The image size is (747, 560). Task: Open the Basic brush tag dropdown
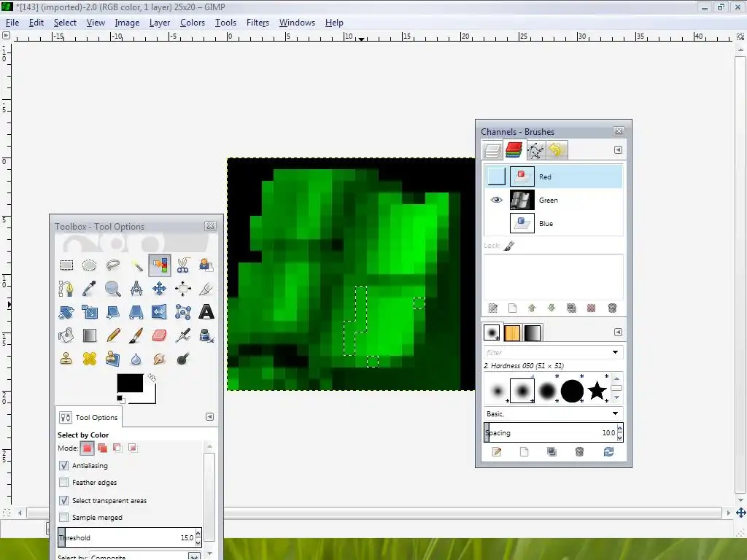(615, 413)
